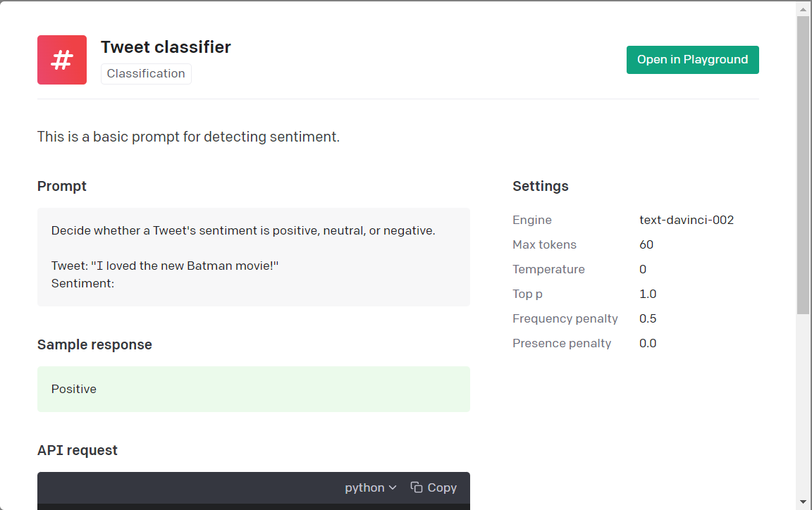Viewport: 812px width, 510px height.
Task: Click the copy-to-clipboard pages icon
Action: (x=416, y=487)
